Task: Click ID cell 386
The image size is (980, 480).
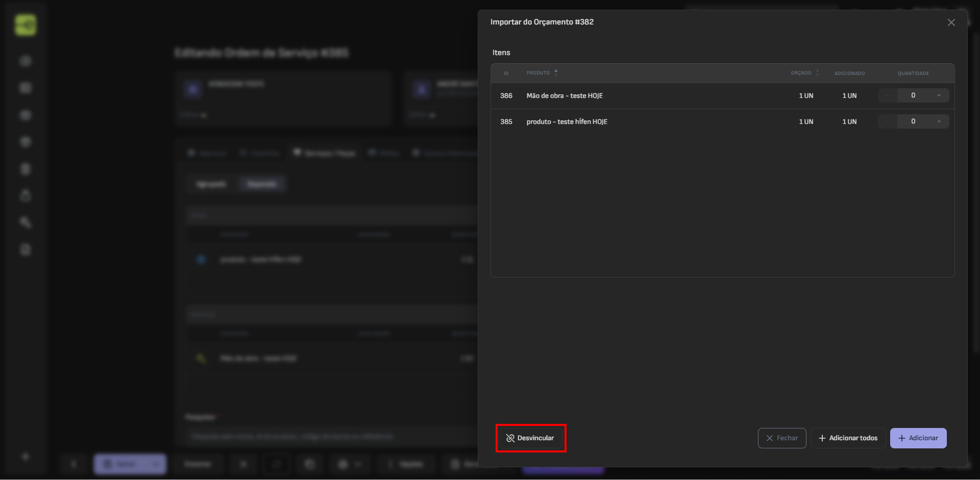Action: tap(506, 96)
